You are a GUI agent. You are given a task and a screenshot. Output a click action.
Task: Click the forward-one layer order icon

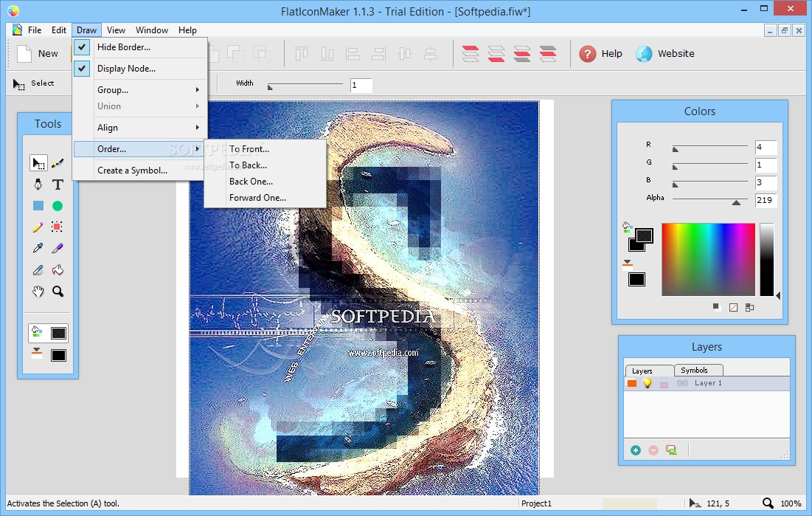(548, 53)
